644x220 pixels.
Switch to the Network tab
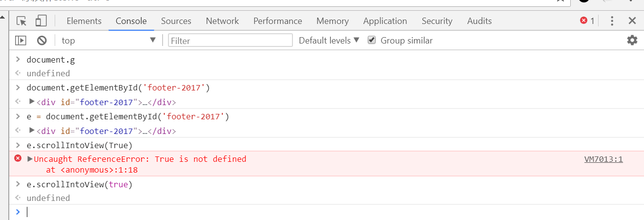(x=222, y=21)
